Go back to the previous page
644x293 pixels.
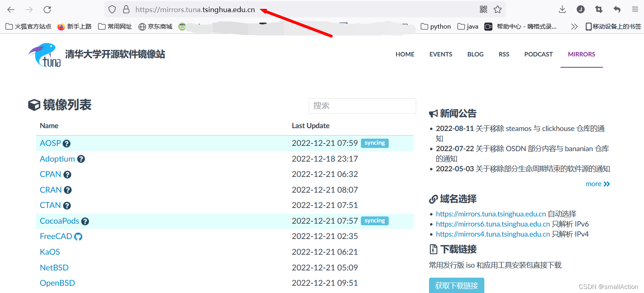(x=11, y=9)
